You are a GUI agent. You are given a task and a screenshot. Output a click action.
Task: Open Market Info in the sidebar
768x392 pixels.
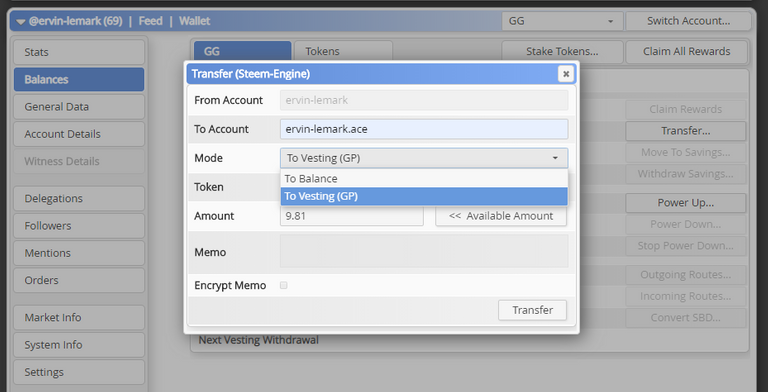pos(79,318)
